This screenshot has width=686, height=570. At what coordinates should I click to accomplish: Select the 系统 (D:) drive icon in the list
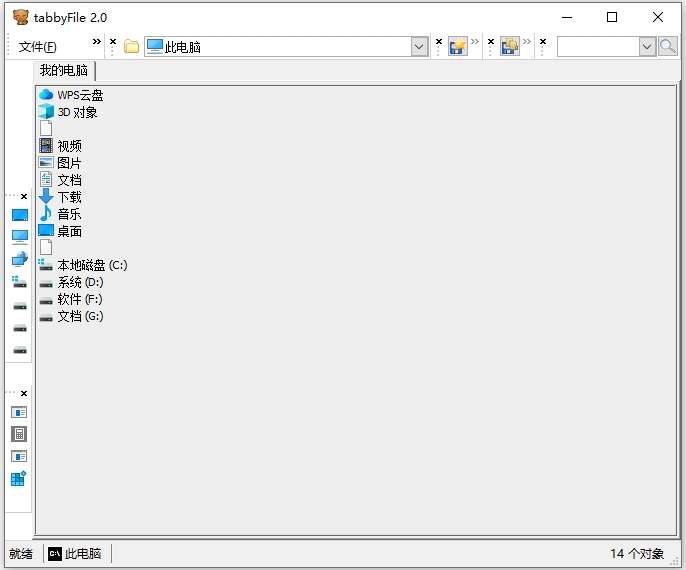point(46,284)
